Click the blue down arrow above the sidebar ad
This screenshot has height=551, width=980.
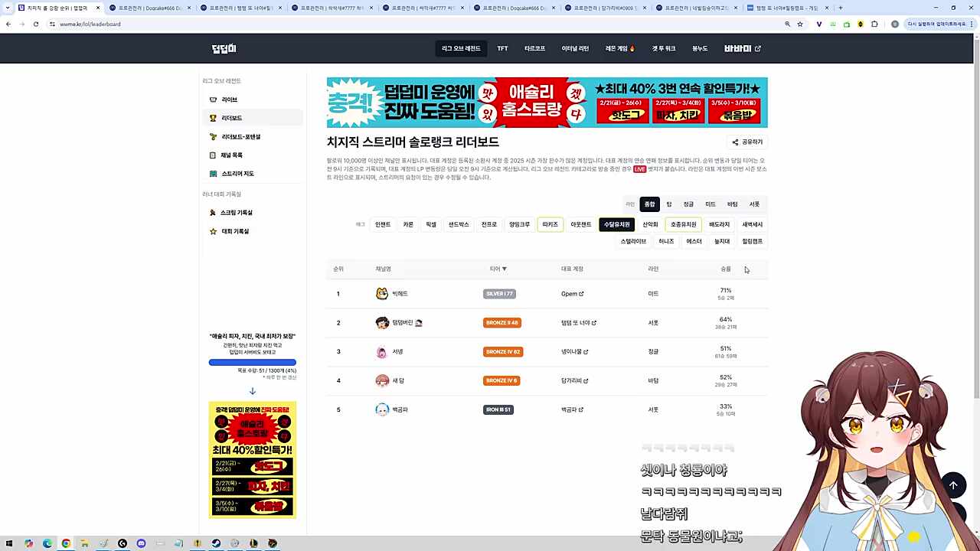(x=253, y=391)
